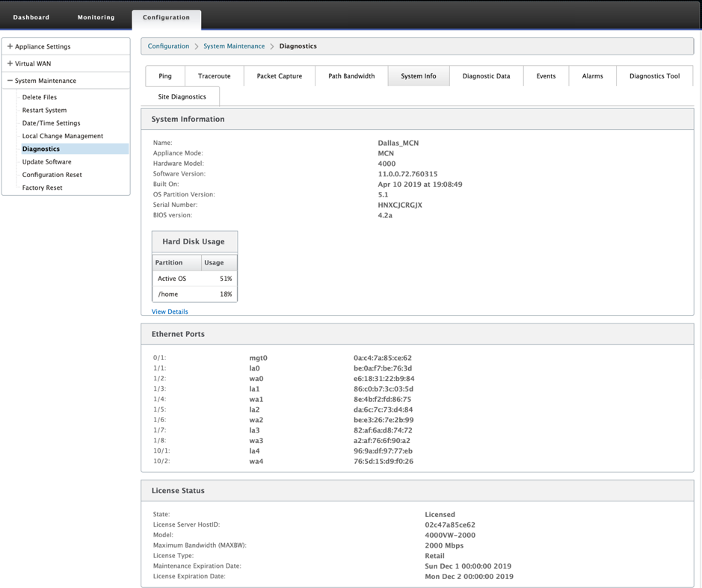Select the Active OS partition row
Image resolution: width=702 pixels, height=588 pixels.
pyautogui.click(x=195, y=279)
